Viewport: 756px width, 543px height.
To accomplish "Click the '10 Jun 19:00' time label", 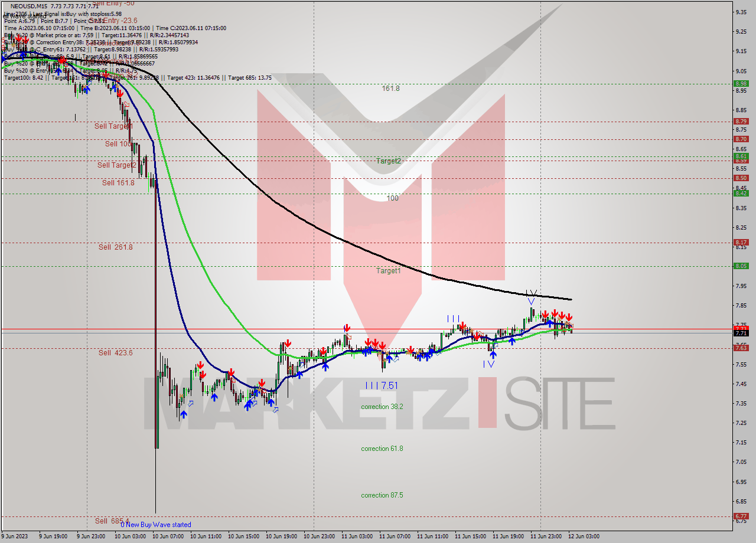I will coord(281,537).
